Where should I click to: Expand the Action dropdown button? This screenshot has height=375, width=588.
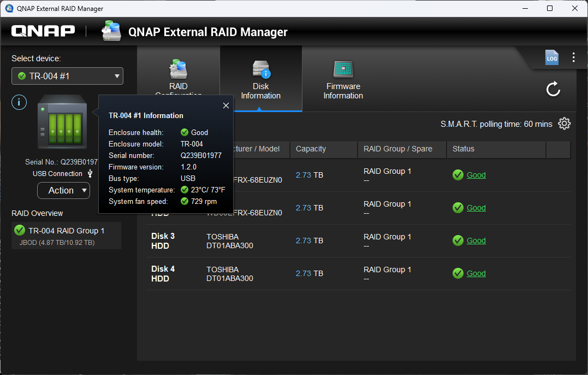coord(63,190)
